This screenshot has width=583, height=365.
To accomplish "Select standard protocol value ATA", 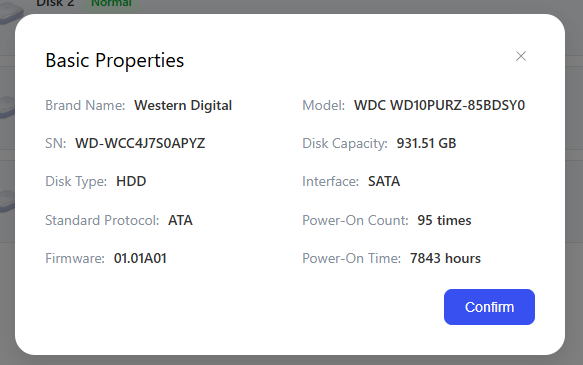I will [x=180, y=220].
